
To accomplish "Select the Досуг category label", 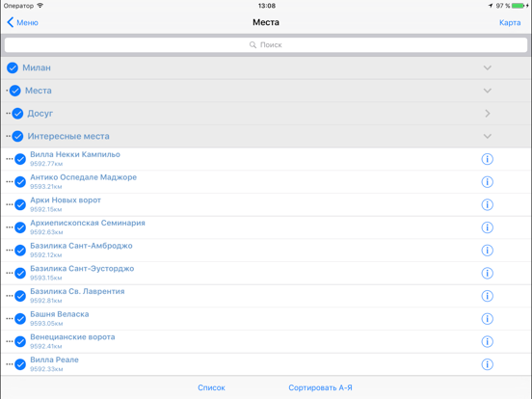I will (x=40, y=114).
